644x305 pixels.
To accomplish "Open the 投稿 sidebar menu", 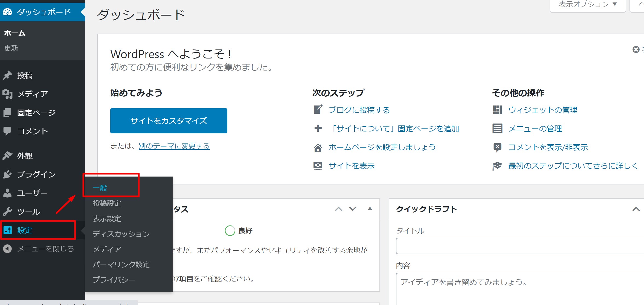I will (42, 75).
